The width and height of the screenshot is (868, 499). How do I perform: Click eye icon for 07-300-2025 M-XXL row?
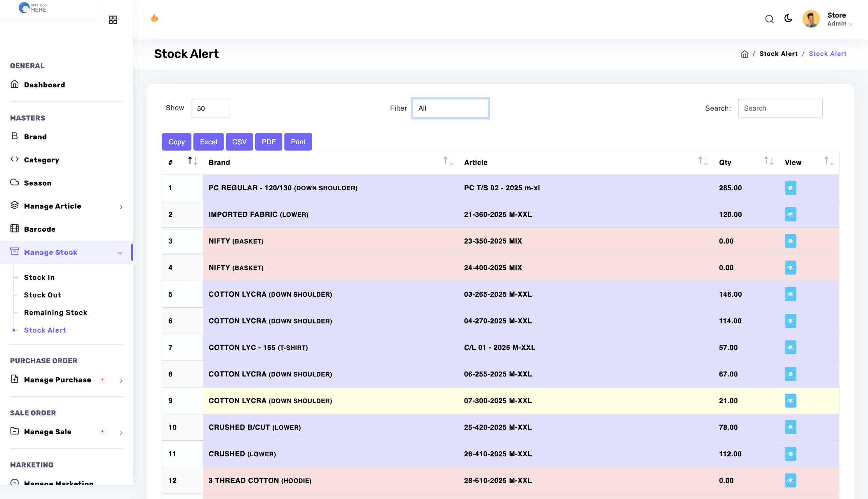[790, 401]
